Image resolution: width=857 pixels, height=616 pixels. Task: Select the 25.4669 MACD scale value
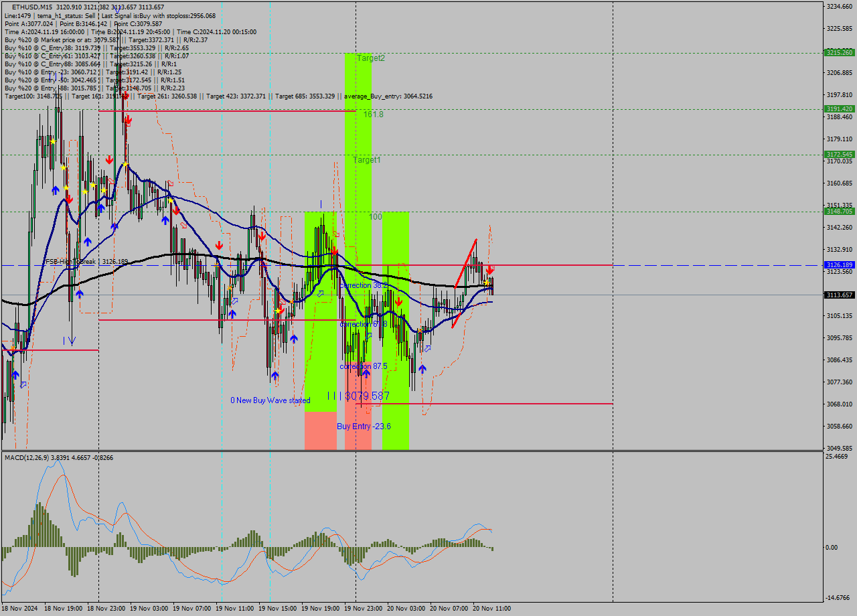tap(837, 457)
